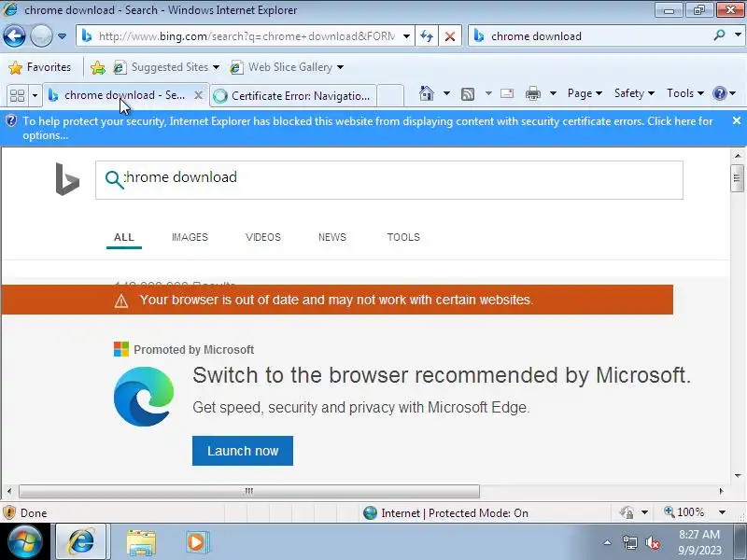
Task: Click the security shield icon beside Done
Action: (9, 512)
